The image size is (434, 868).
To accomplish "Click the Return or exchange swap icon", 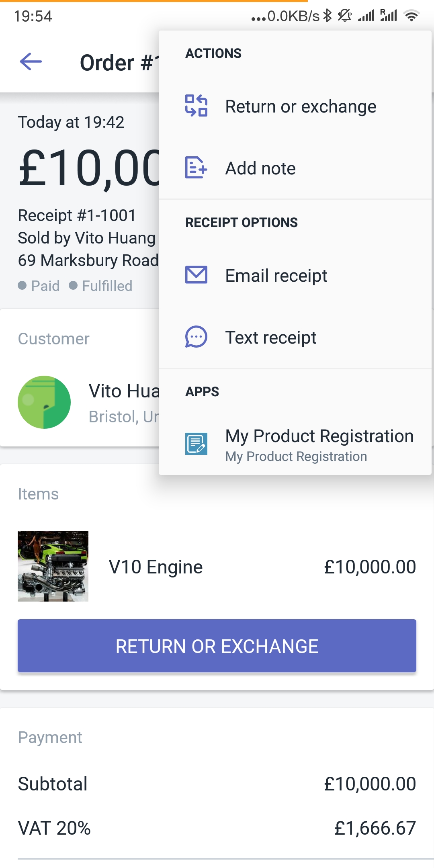I will [196, 106].
